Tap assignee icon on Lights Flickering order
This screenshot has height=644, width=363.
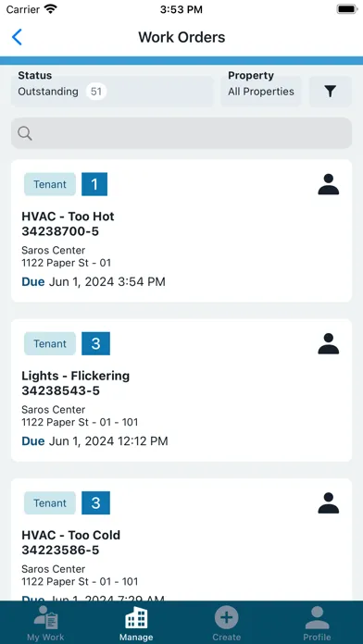[x=329, y=343]
